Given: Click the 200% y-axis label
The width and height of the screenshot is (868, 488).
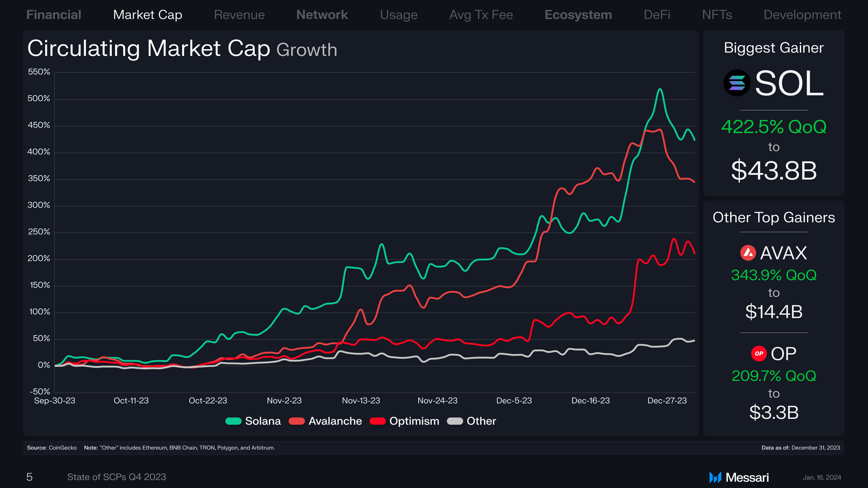Looking at the screenshot, I should coord(39,259).
